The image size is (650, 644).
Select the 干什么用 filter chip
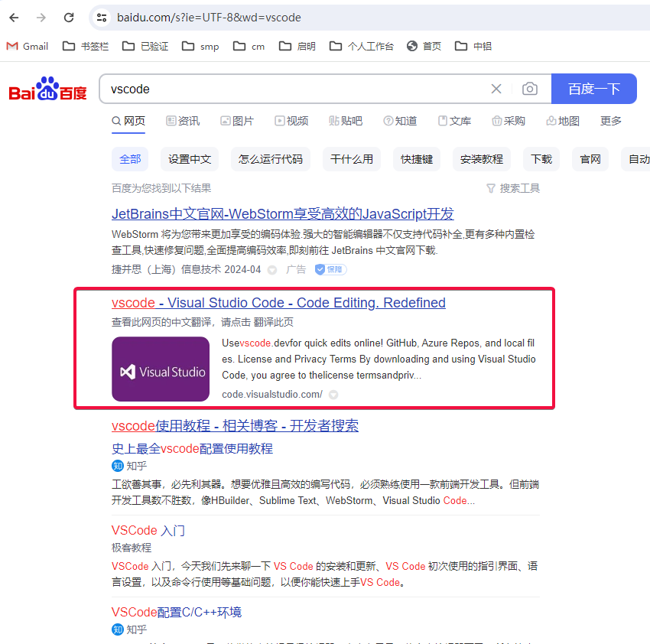[x=352, y=159]
